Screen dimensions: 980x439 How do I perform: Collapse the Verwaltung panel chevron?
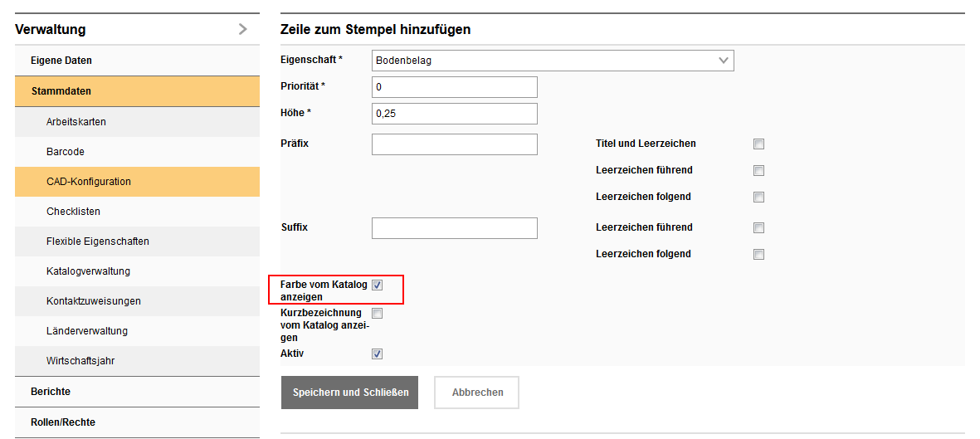pyautogui.click(x=242, y=30)
